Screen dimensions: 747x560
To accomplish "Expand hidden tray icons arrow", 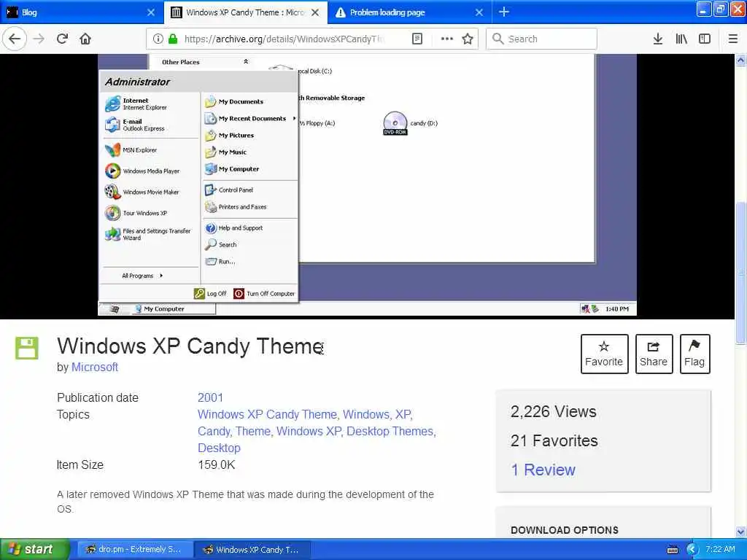I will click(692, 550).
